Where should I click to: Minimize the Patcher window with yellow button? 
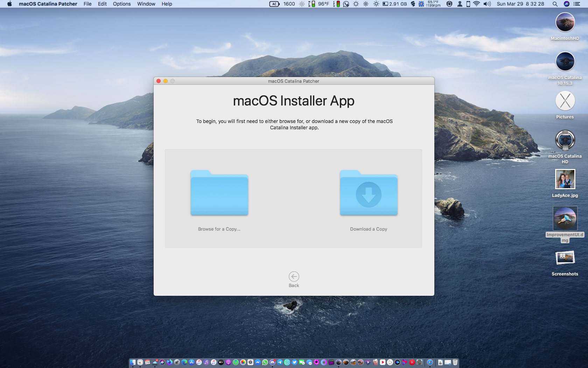166,81
